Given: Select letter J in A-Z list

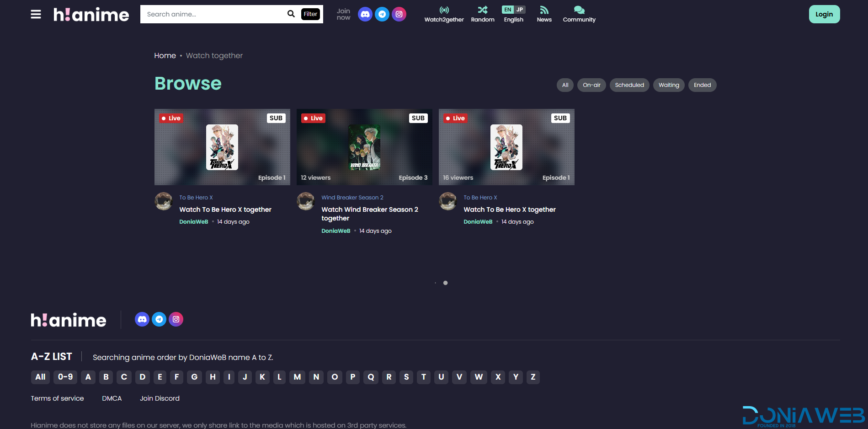Looking at the screenshot, I should (x=245, y=377).
